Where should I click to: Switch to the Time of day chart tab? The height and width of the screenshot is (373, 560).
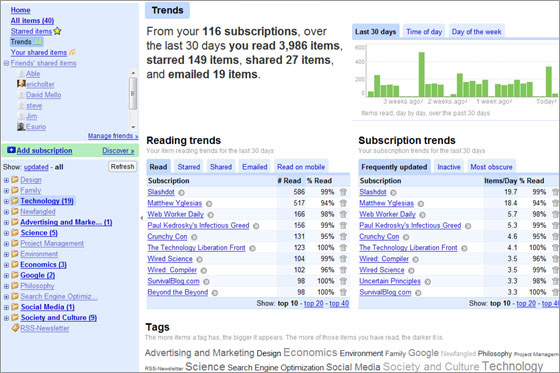click(424, 31)
